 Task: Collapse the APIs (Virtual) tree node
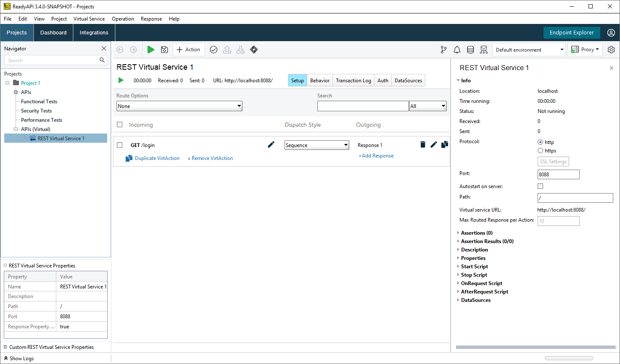tap(16, 129)
